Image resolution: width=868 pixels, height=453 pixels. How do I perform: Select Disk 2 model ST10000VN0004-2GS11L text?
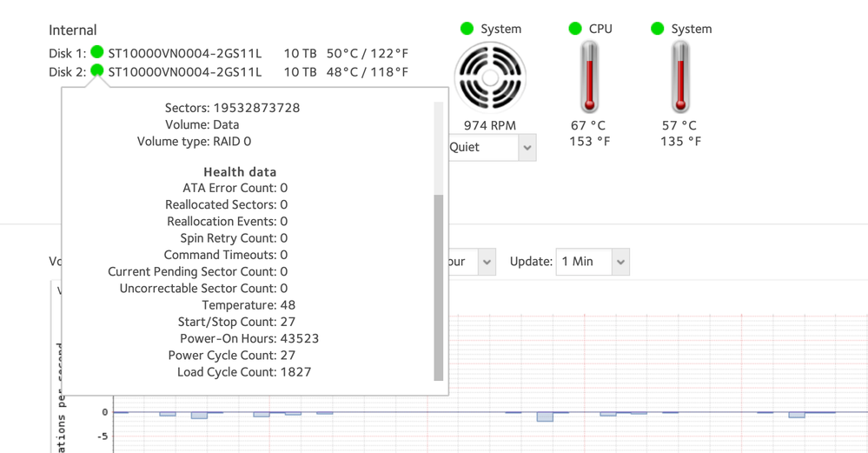pos(185,72)
